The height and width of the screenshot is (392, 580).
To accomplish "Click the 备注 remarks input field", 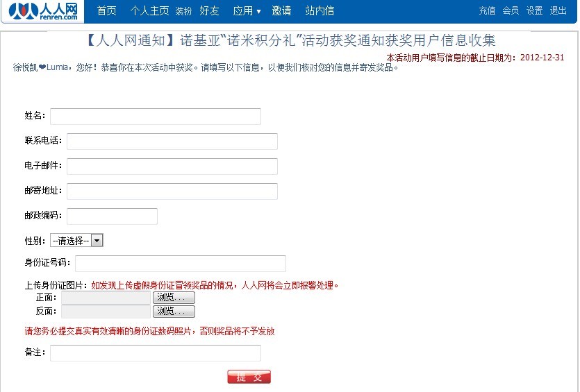I will coord(156,353).
